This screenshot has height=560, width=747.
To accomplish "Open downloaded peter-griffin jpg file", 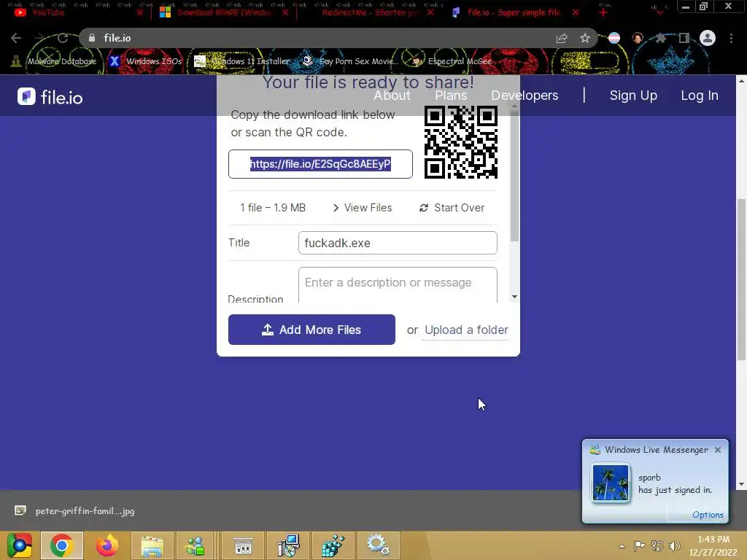I will 75,511.
